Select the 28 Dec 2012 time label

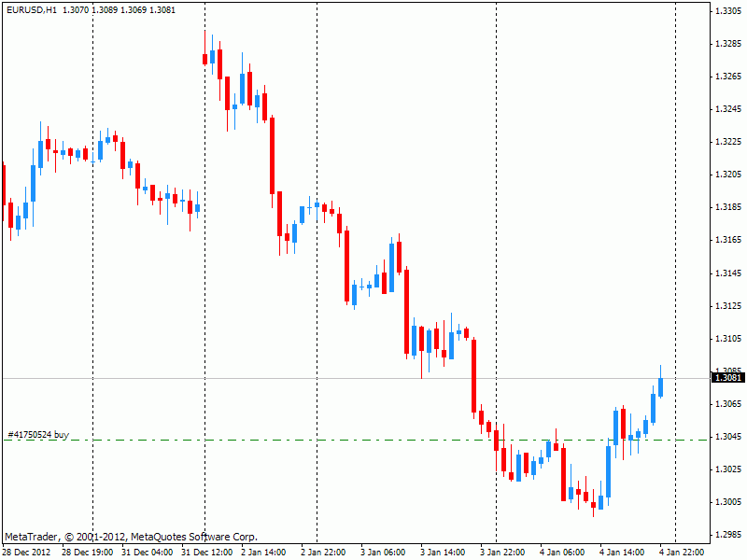(27, 553)
